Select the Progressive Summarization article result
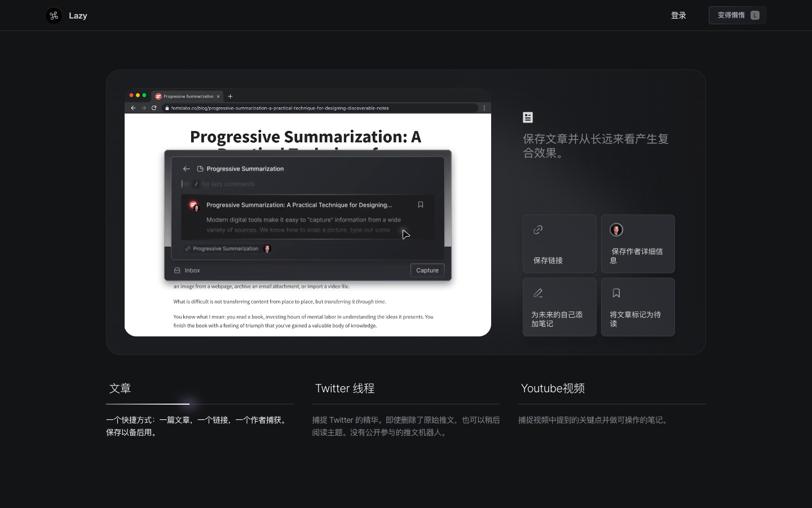The height and width of the screenshot is (508, 812). [307, 217]
